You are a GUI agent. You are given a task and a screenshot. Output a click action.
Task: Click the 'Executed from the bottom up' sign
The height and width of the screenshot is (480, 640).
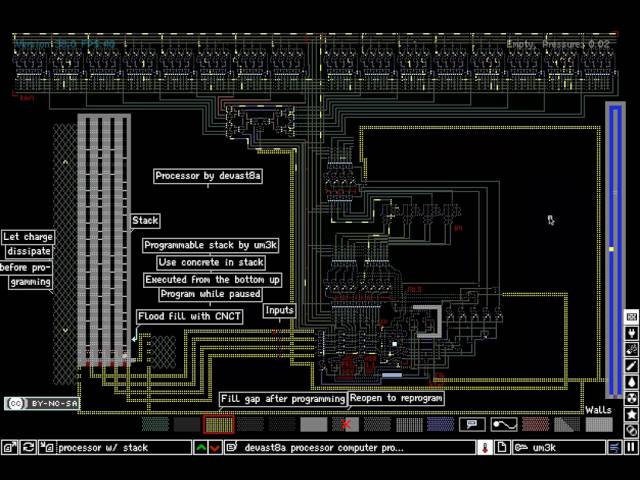[212, 280]
